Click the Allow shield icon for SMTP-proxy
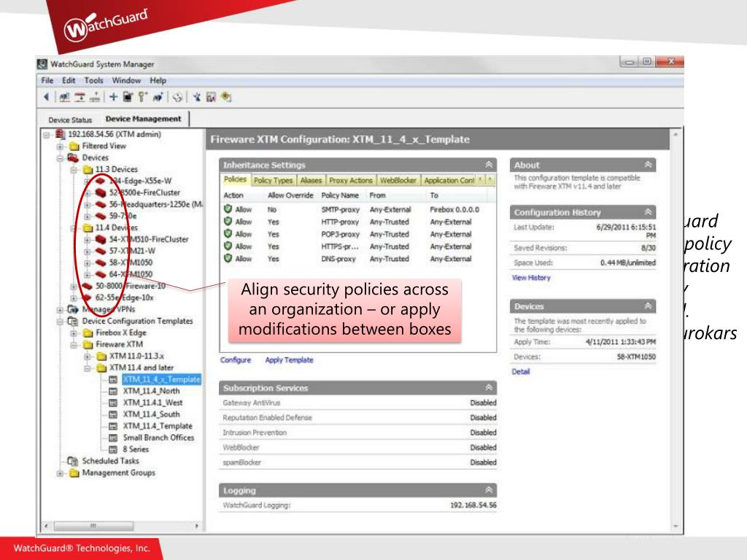The width and height of the screenshot is (747, 560). (x=228, y=209)
